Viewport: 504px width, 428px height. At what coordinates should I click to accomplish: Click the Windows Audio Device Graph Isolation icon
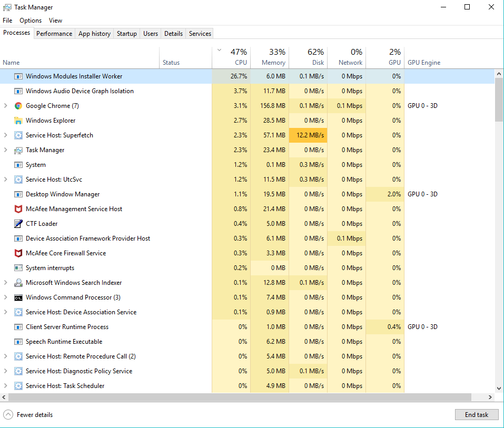[18, 91]
